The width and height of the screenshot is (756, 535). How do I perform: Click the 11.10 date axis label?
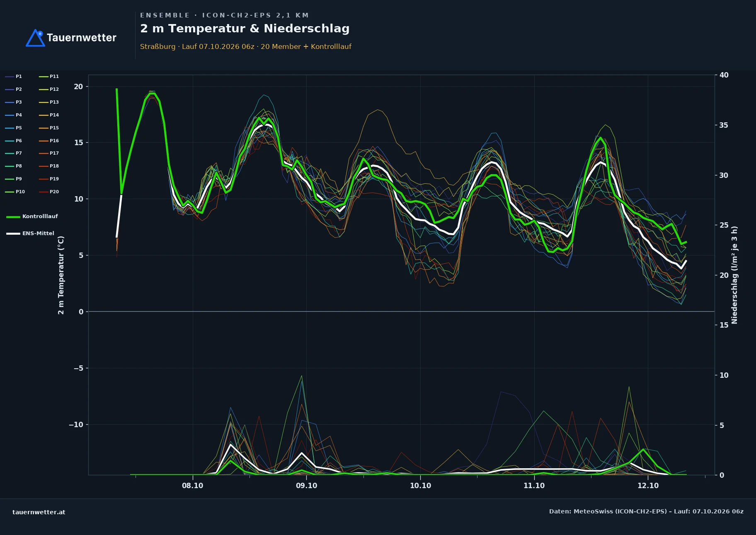tap(534, 486)
